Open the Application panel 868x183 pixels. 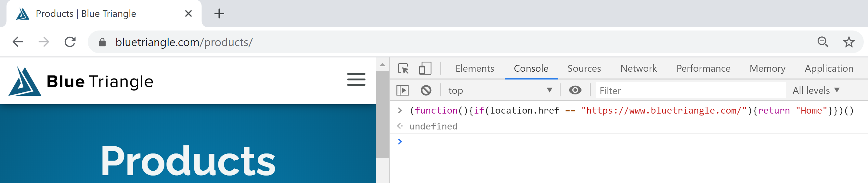click(x=829, y=69)
